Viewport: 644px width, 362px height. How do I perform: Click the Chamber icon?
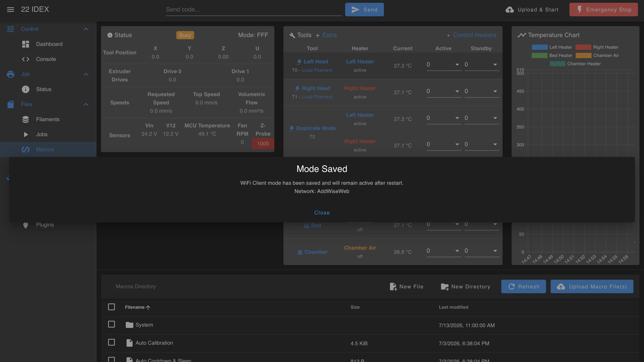pyautogui.click(x=300, y=252)
